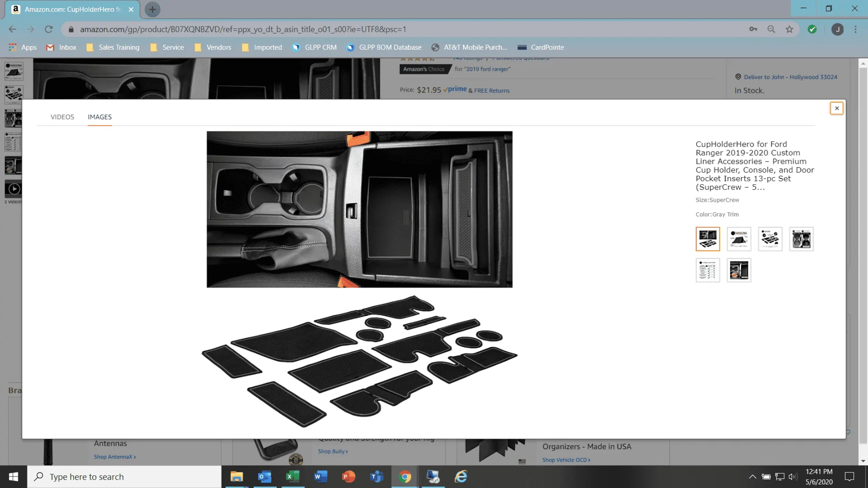Select first product thumbnail in gallery
This screenshot has width=868, height=488.
click(708, 239)
